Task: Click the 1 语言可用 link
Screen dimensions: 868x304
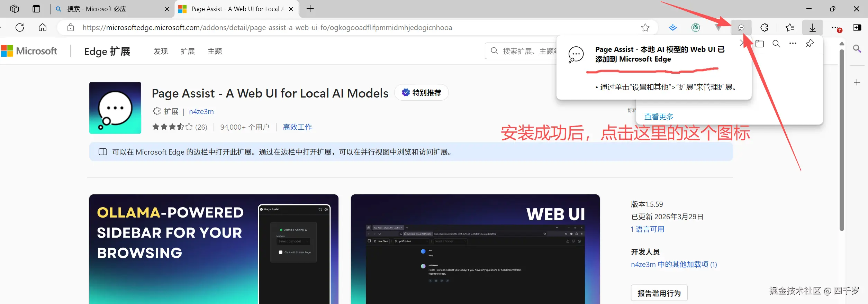Action: pos(648,229)
